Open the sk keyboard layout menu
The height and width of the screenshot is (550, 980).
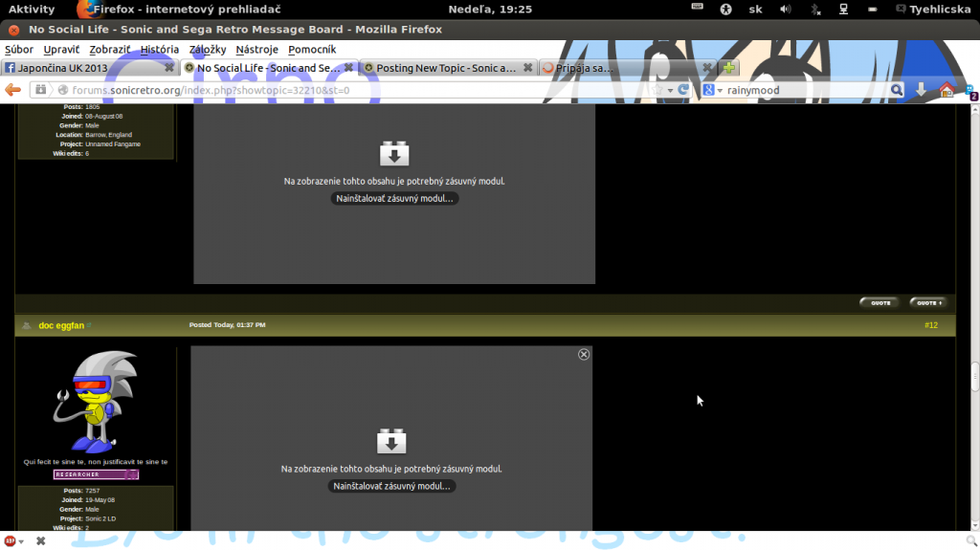point(755,9)
